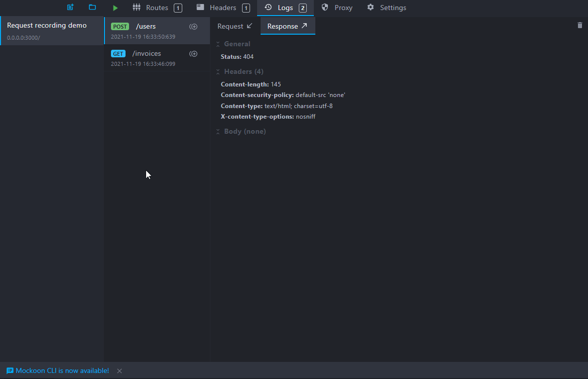Click the new environment icon
This screenshot has width=588, height=379.
pos(70,8)
